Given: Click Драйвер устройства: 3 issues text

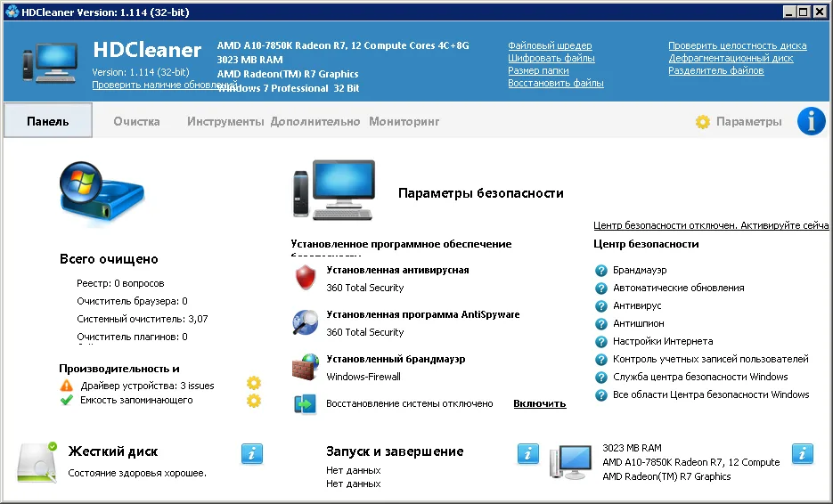Looking at the screenshot, I should pyautogui.click(x=147, y=386).
